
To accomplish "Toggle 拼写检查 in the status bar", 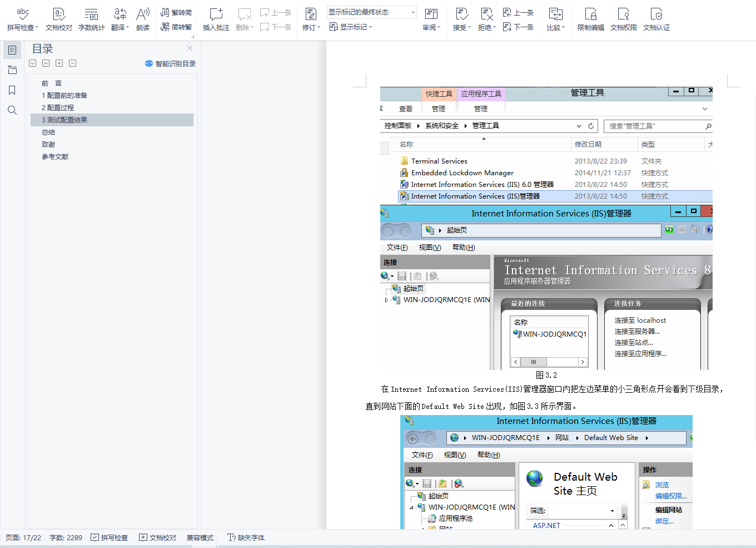I will click(110, 537).
